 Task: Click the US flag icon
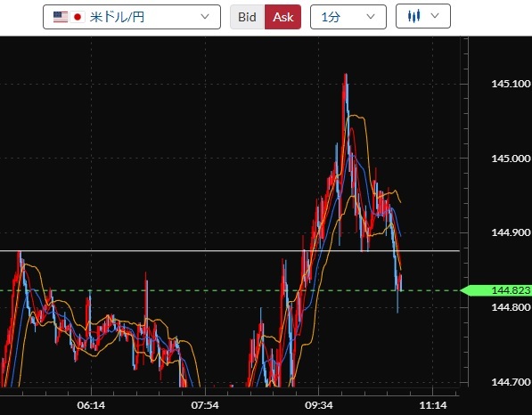[61, 17]
